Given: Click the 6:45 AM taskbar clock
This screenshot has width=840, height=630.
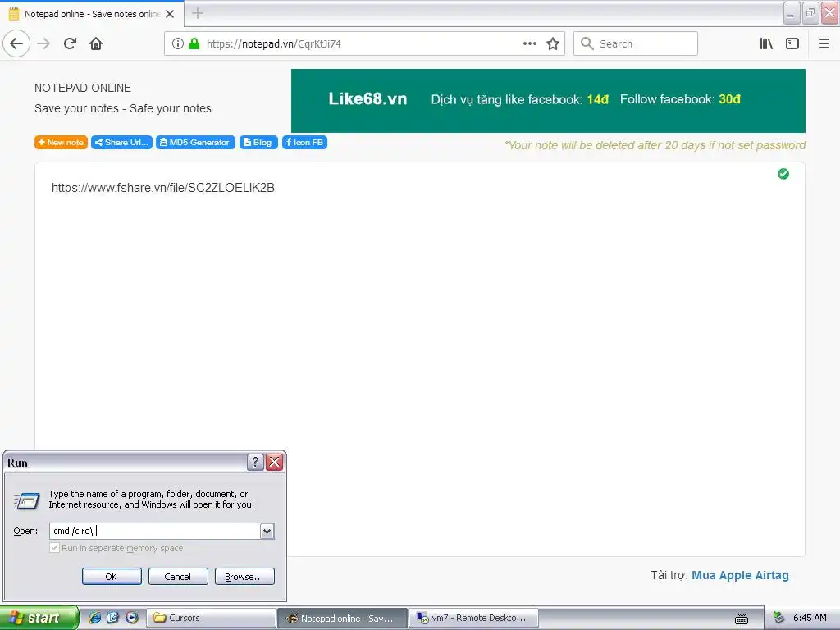Looking at the screenshot, I should (x=810, y=618).
